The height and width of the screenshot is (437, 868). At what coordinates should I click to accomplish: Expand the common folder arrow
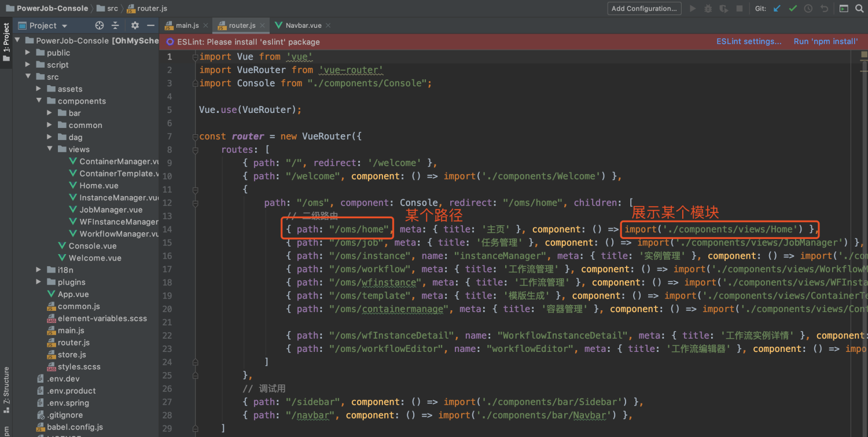(49, 126)
